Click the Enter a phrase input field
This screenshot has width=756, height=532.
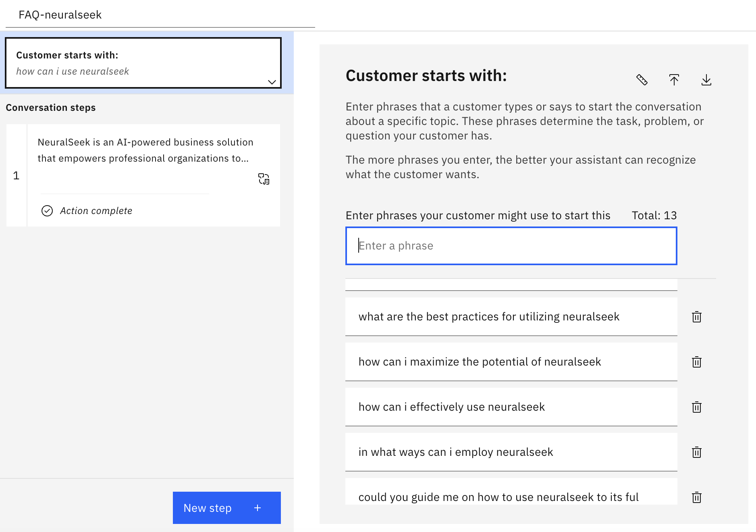[511, 246]
